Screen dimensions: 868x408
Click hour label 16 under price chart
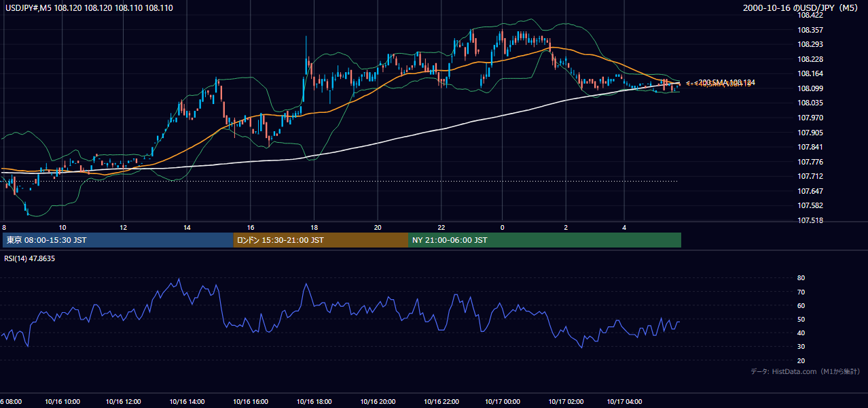pos(250,227)
